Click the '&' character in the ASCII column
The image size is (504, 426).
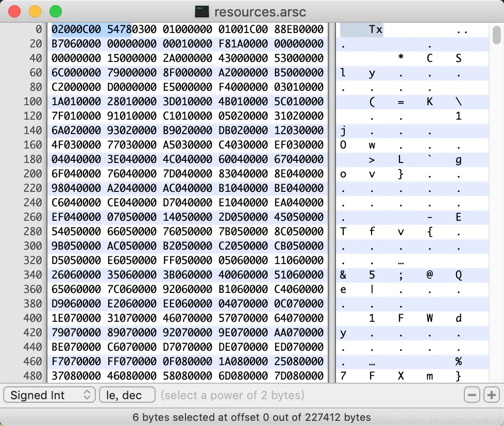coord(343,275)
